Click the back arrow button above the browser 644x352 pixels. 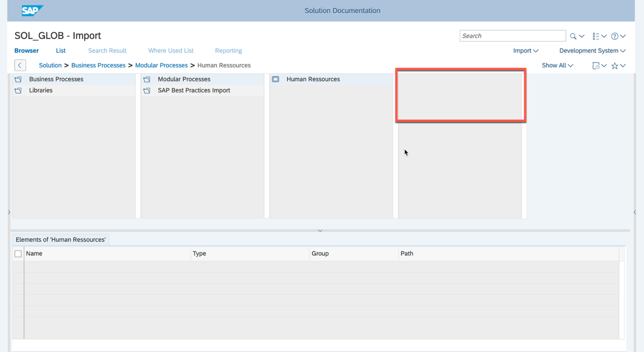coord(20,65)
